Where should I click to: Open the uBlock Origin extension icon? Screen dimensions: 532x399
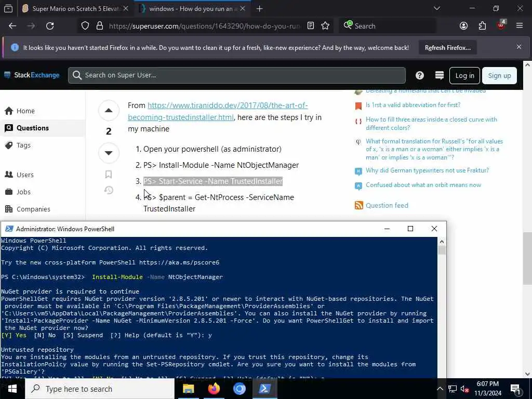501,25
